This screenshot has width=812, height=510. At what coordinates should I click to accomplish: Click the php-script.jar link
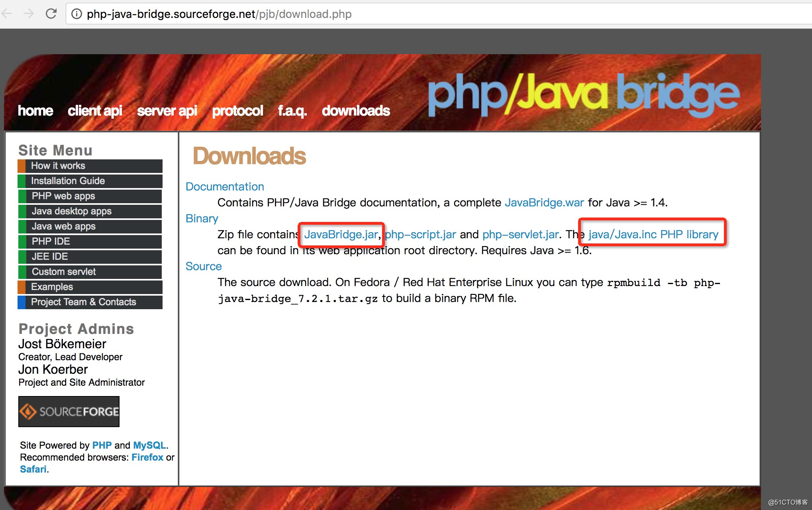tap(420, 234)
